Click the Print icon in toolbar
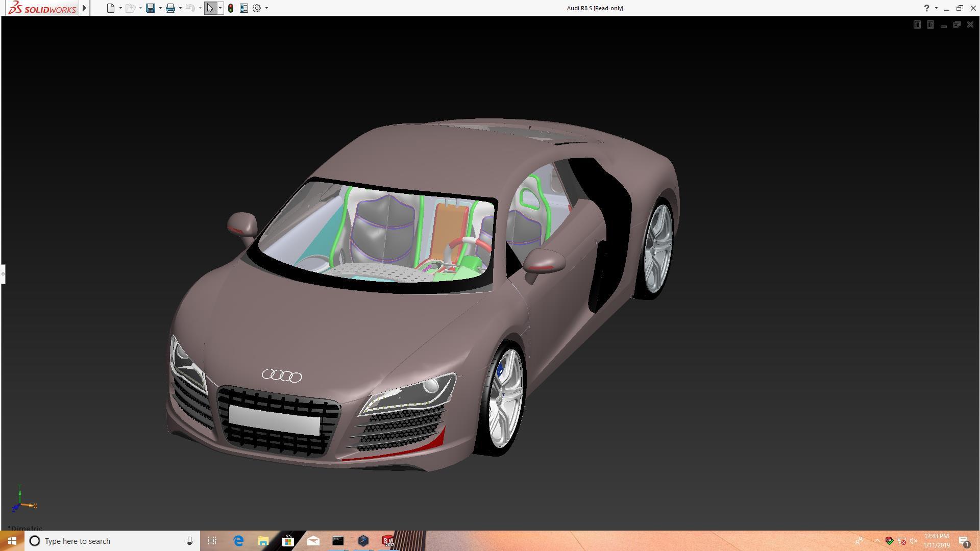The height and width of the screenshot is (551, 980). 170,8
